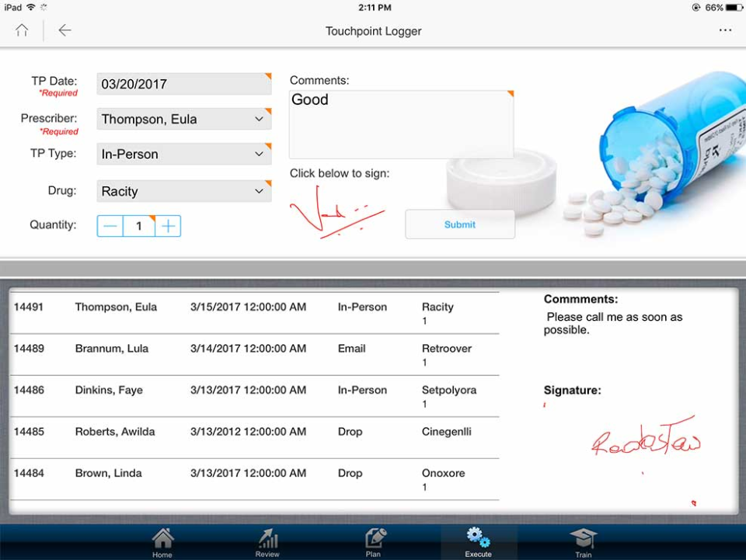The image size is (746, 560).
Task: Select the Train graduation cap icon
Action: coord(583,540)
